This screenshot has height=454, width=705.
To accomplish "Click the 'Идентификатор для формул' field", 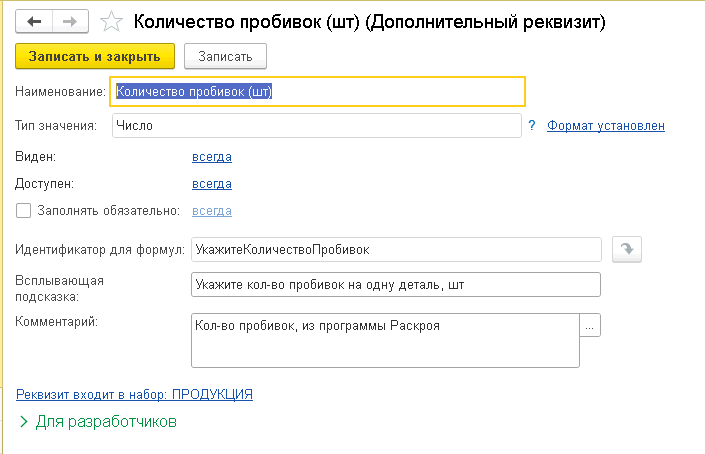I will (395, 249).
